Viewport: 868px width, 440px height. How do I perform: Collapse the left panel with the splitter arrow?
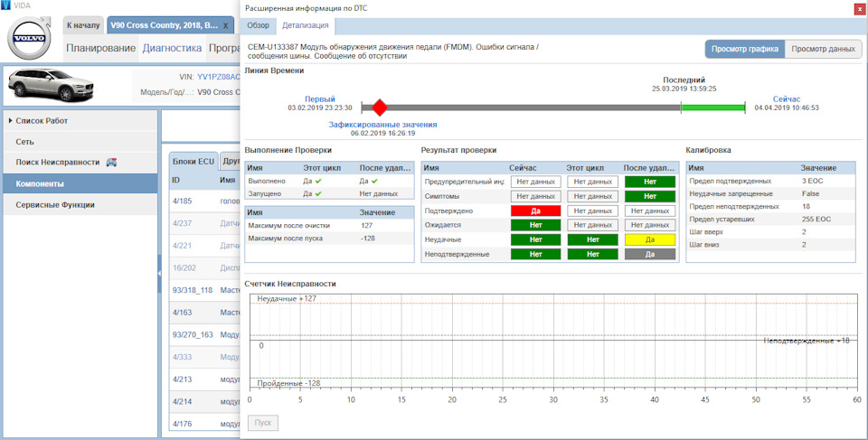tap(159, 274)
